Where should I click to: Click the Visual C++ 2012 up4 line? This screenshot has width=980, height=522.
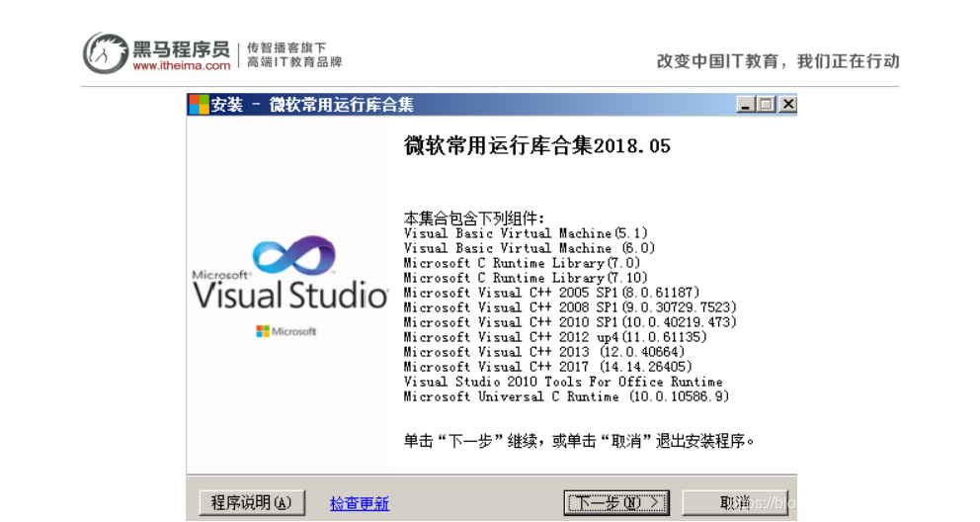click(555, 337)
